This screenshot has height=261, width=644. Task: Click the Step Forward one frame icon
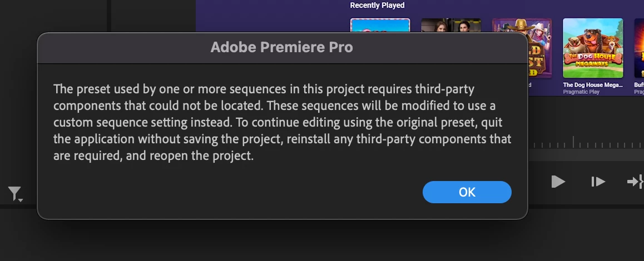(598, 182)
